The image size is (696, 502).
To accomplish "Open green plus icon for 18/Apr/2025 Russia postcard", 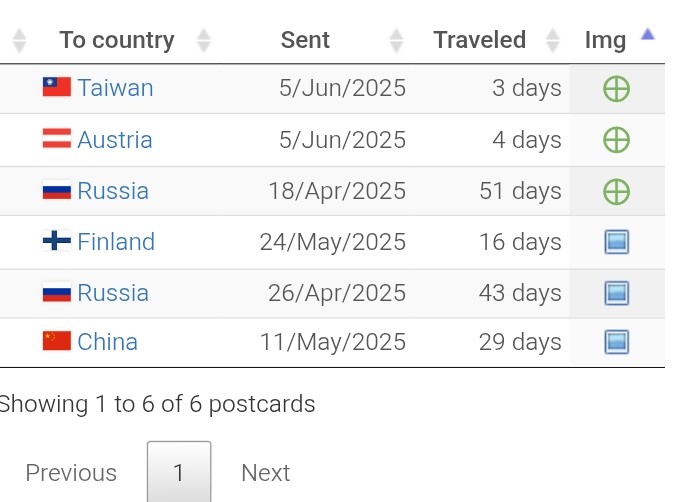I will [616, 192].
